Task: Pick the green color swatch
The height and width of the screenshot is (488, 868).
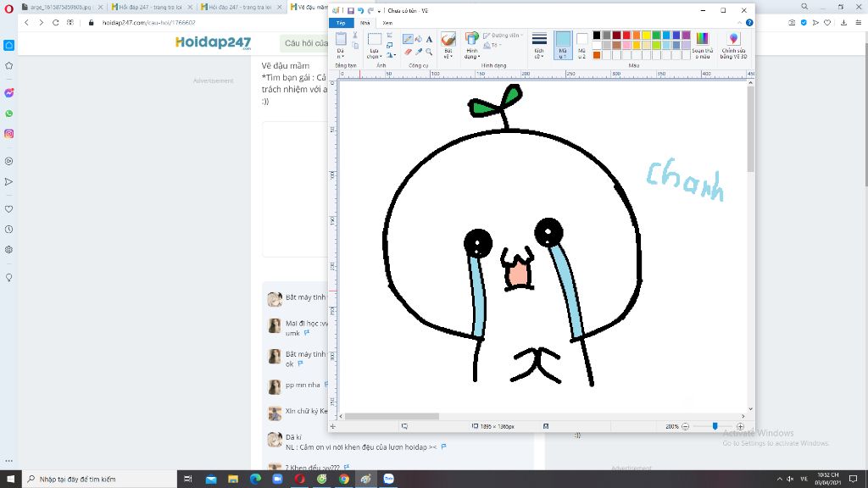Action: (x=656, y=36)
